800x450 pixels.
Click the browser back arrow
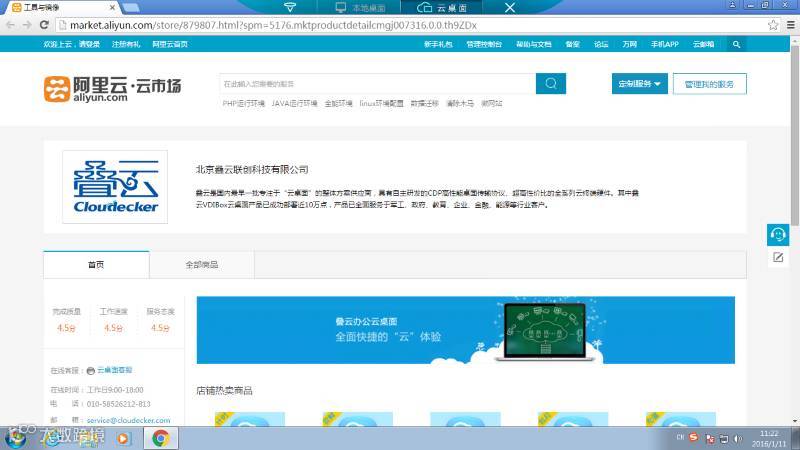[10, 25]
